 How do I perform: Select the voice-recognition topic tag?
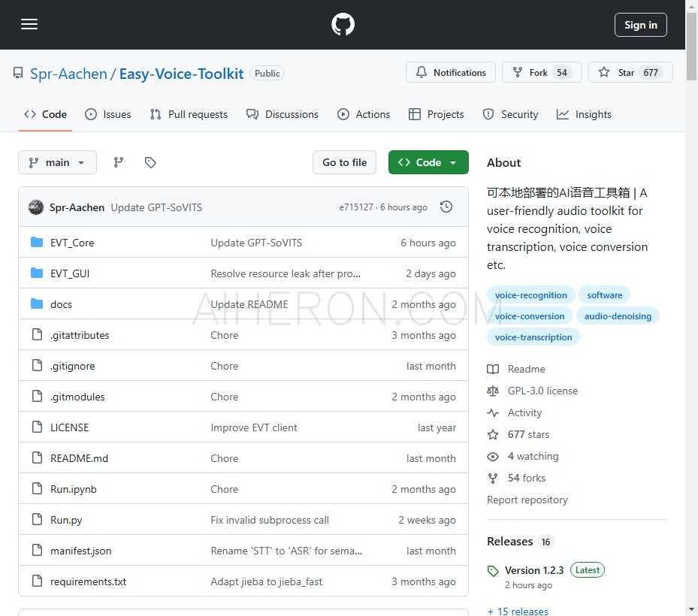click(531, 295)
